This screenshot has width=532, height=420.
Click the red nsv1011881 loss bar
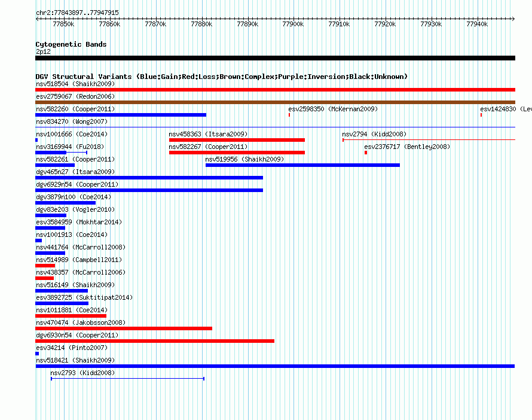coord(71,316)
